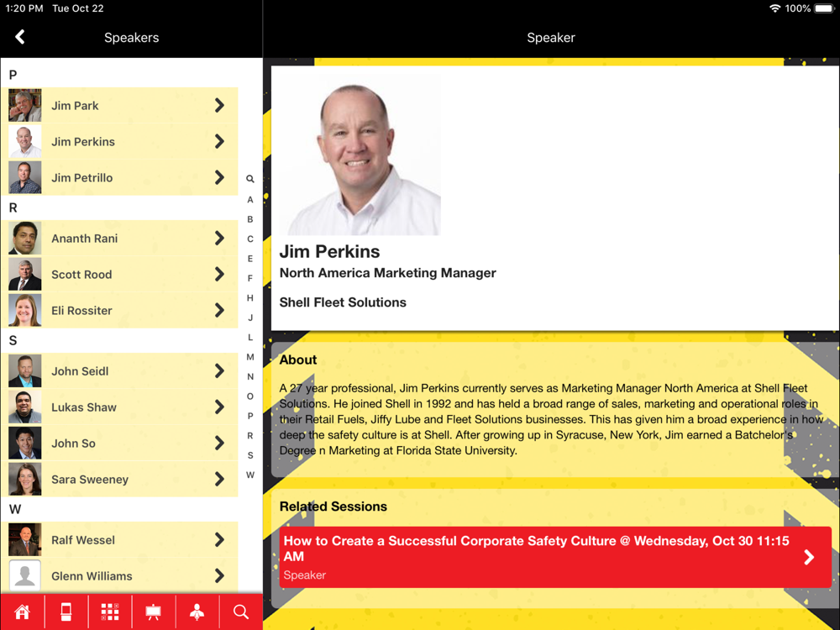Select Scott Rood name in list

pos(81,275)
